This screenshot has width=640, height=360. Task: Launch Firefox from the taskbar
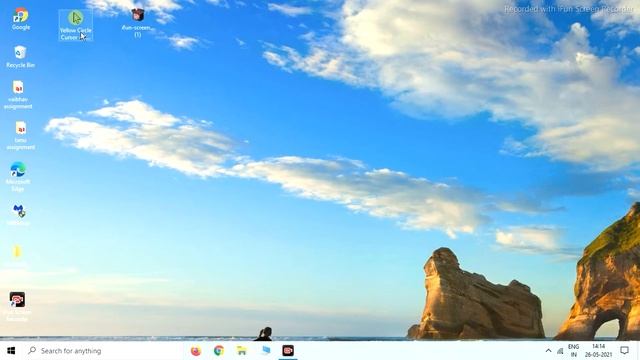point(196,351)
